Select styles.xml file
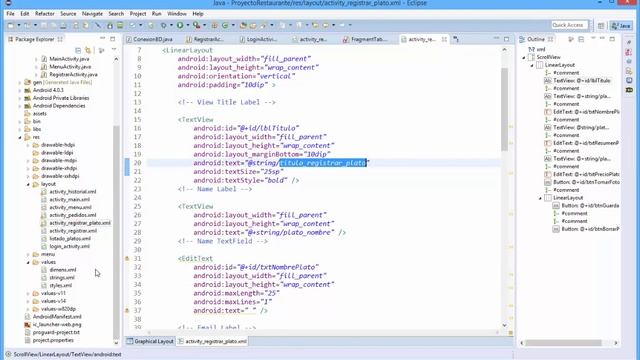Viewport: 640px width, 360px height. click(60, 285)
